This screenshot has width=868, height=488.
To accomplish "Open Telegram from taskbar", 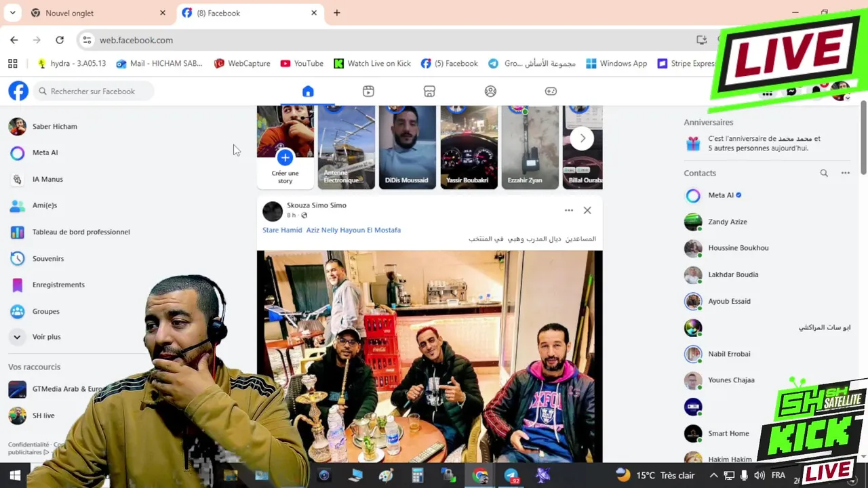I will (x=511, y=476).
